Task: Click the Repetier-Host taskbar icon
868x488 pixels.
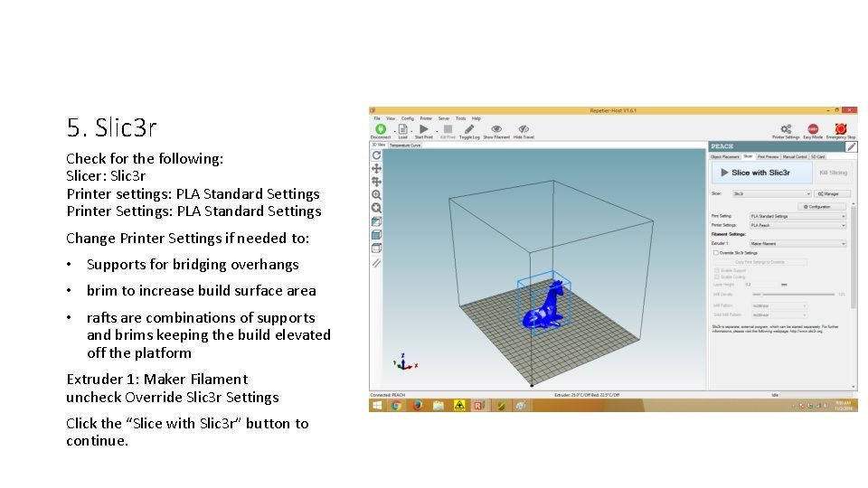Action: [479, 406]
